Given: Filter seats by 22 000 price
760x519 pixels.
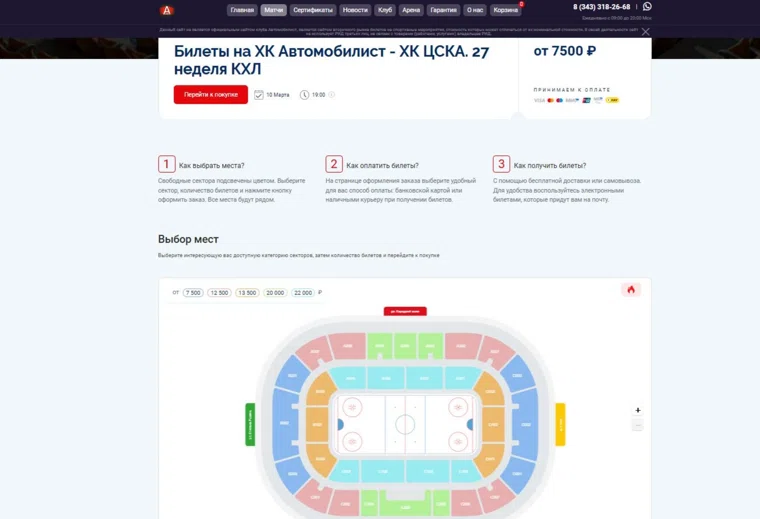Looking at the screenshot, I should [303, 293].
